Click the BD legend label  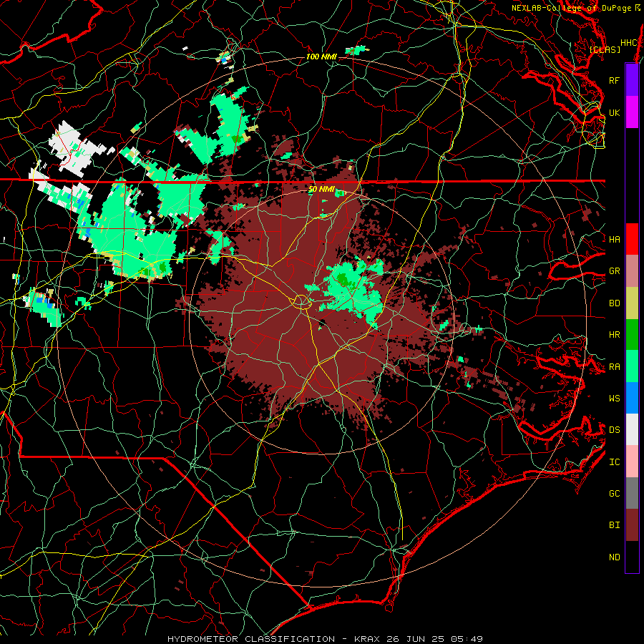click(x=614, y=303)
